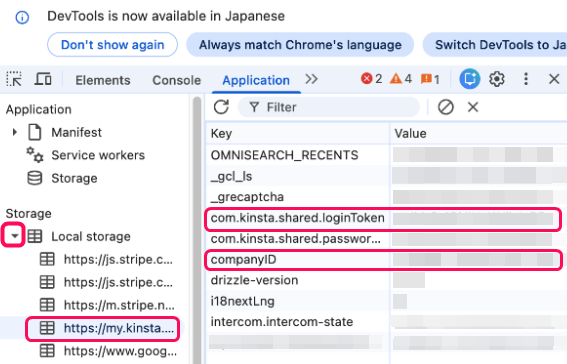Select the drizzle-version key row
This screenshot has width=567, height=364.
(386, 280)
